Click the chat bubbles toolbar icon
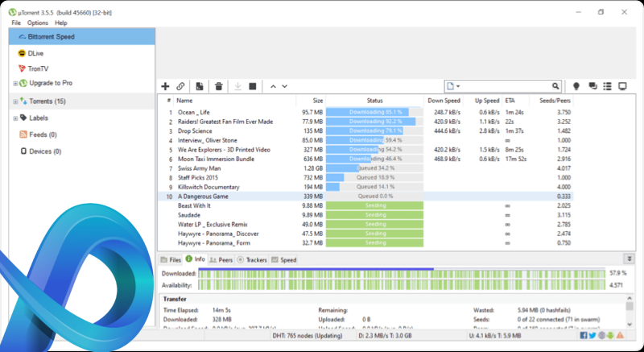 pyautogui.click(x=592, y=86)
